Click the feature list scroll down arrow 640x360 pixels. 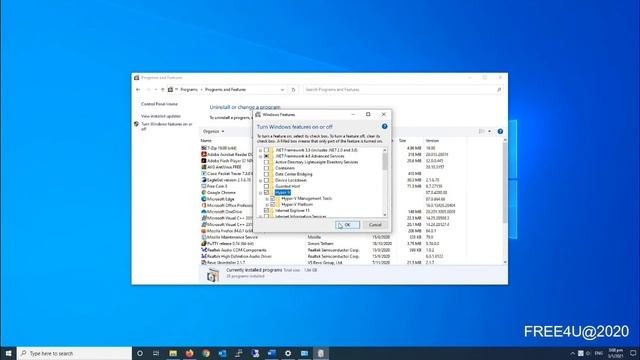coord(384,215)
